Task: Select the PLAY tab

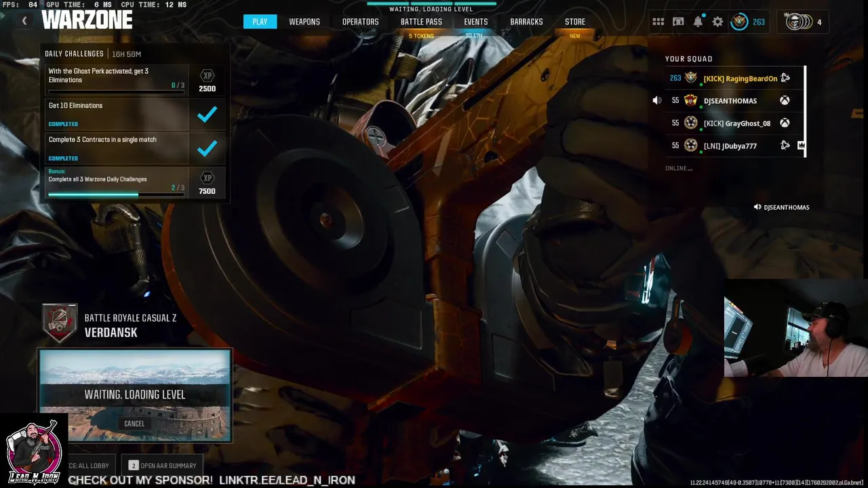Action: coord(260,22)
